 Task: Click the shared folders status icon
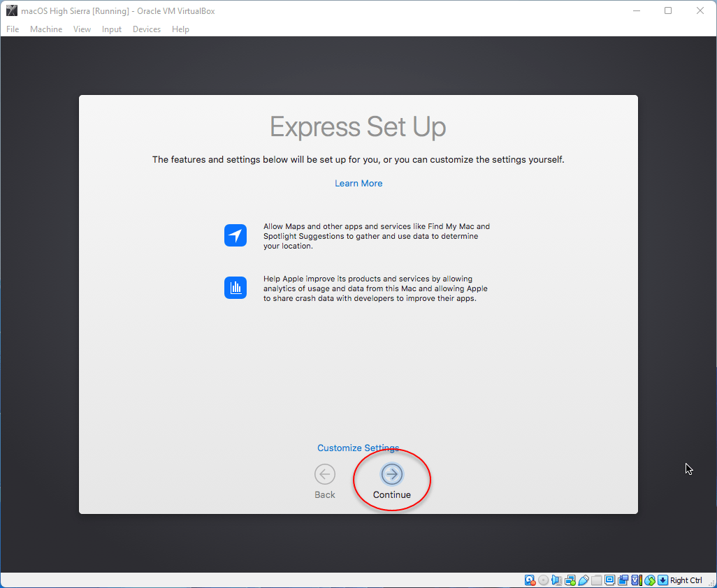pos(596,580)
